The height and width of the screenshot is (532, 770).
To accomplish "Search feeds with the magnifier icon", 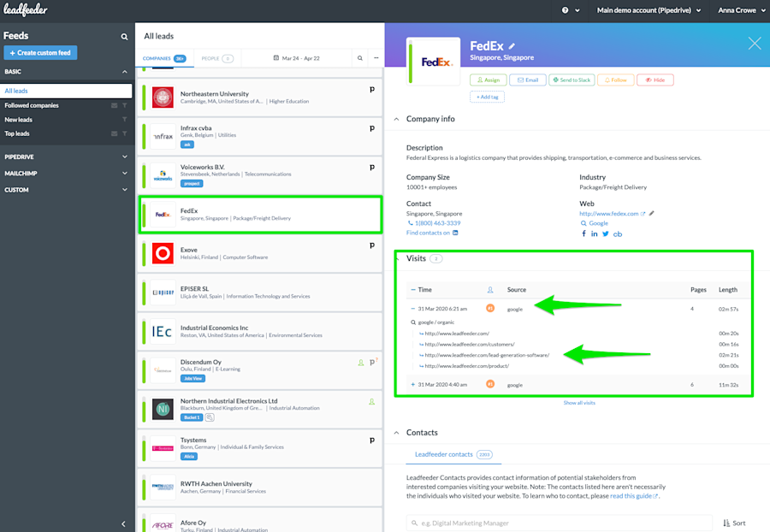I will (x=124, y=36).
